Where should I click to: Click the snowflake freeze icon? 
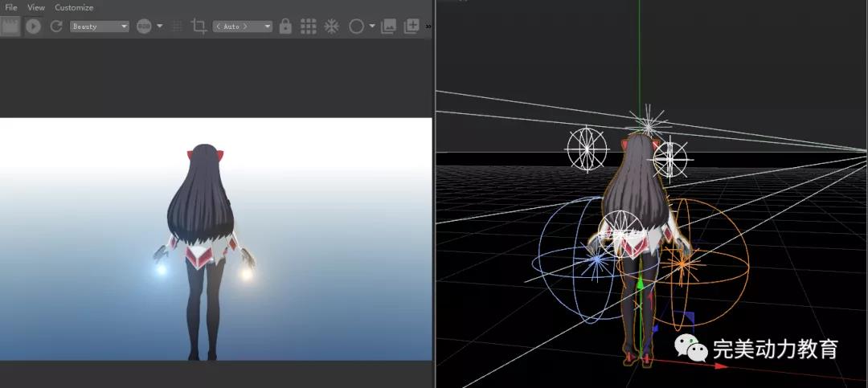point(331,27)
